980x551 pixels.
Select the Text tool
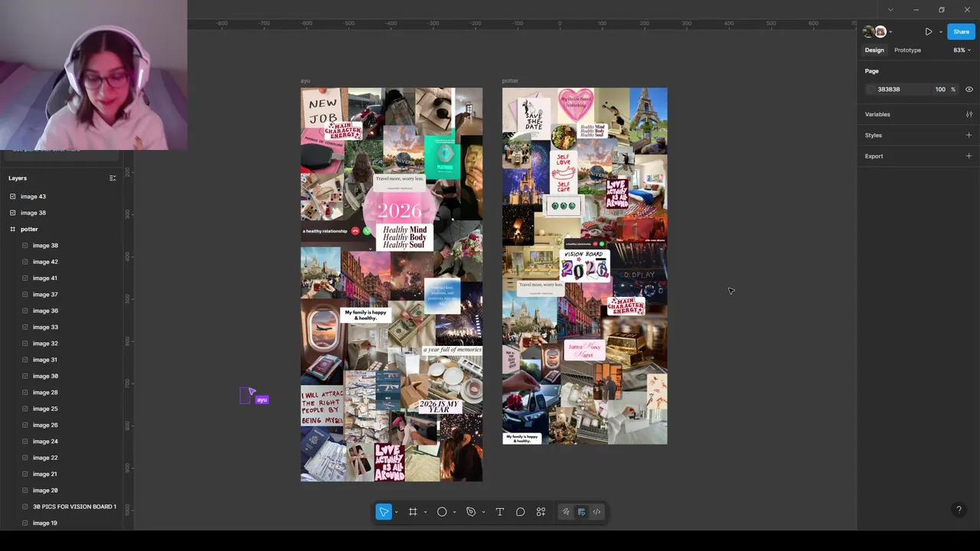coord(500,512)
